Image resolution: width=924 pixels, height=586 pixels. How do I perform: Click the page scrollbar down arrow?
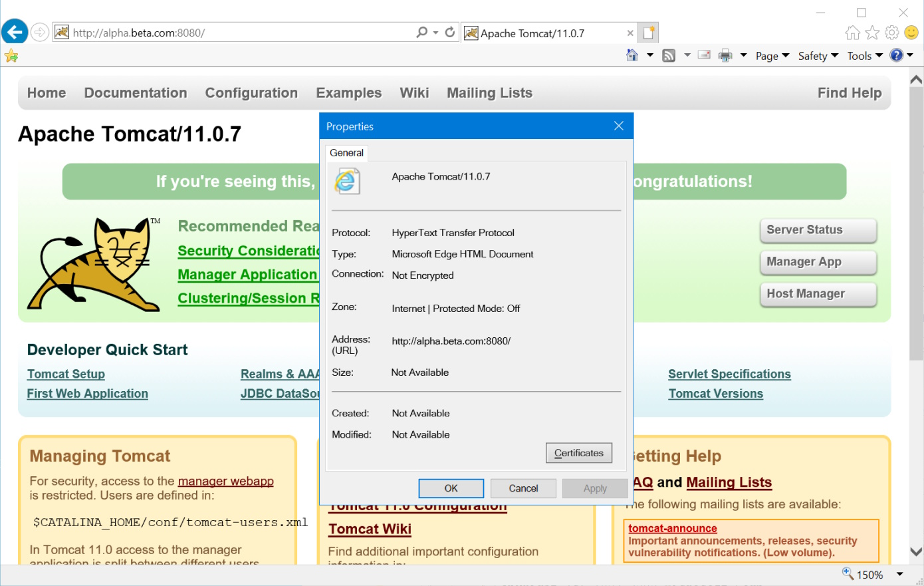click(x=916, y=552)
